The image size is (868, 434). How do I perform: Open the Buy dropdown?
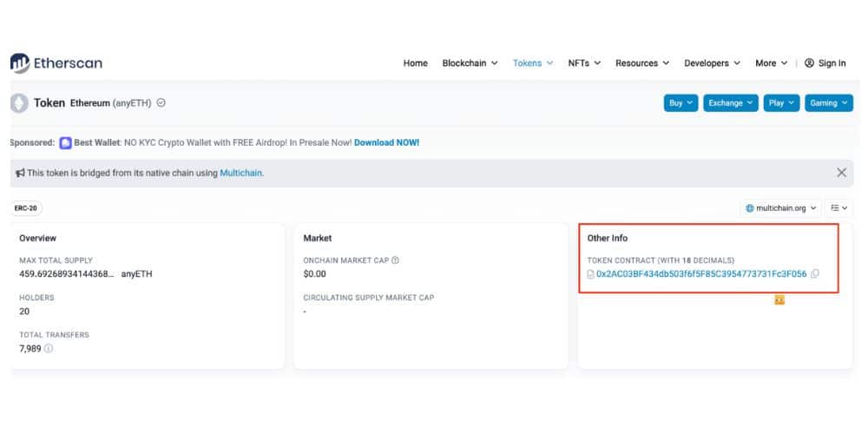pos(681,103)
